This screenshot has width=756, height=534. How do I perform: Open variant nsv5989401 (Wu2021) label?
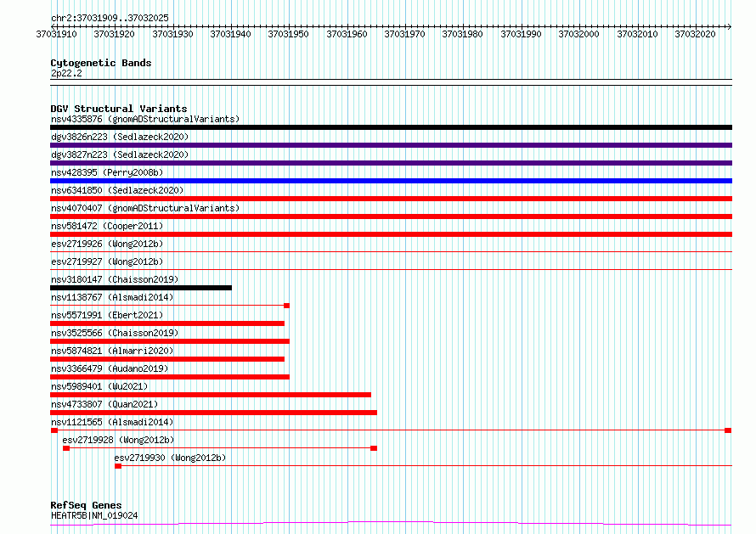99,386
